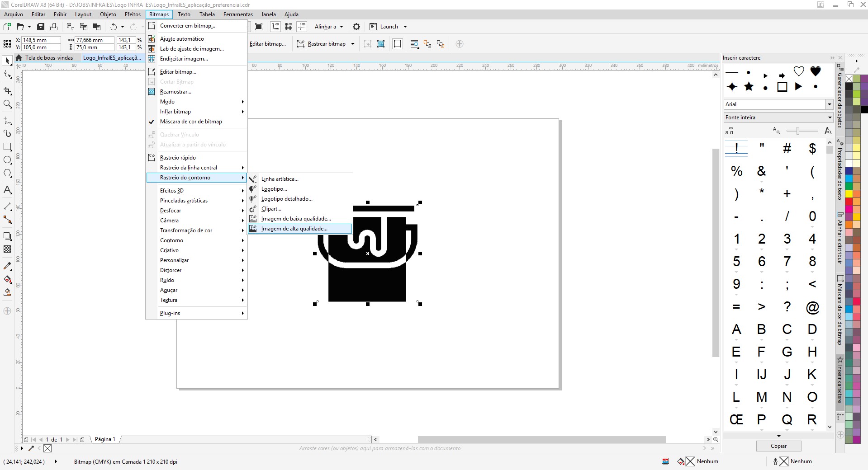Select the Zoom tool
This screenshot has height=470, width=868.
click(x=7, y=104)
